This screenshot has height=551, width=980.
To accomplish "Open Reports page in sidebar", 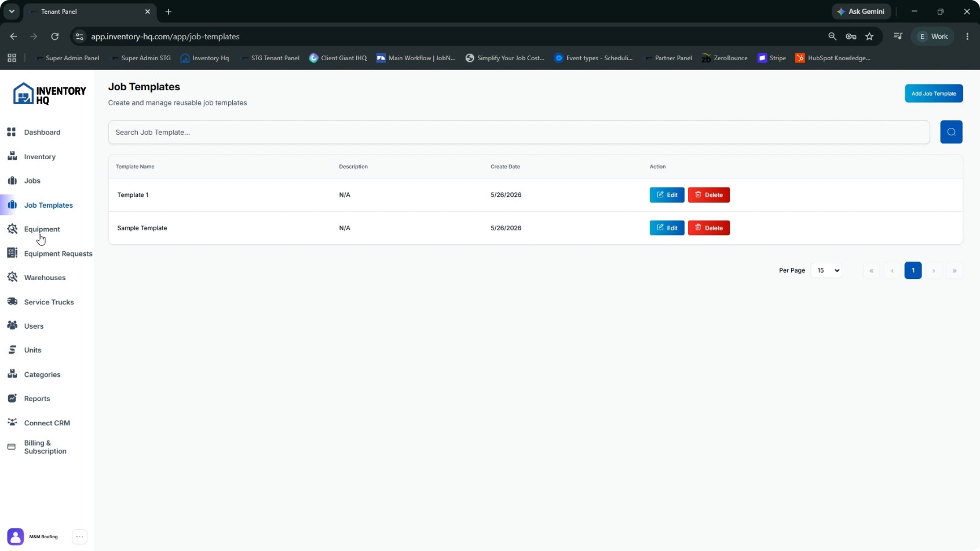I will tap(37, 399).
